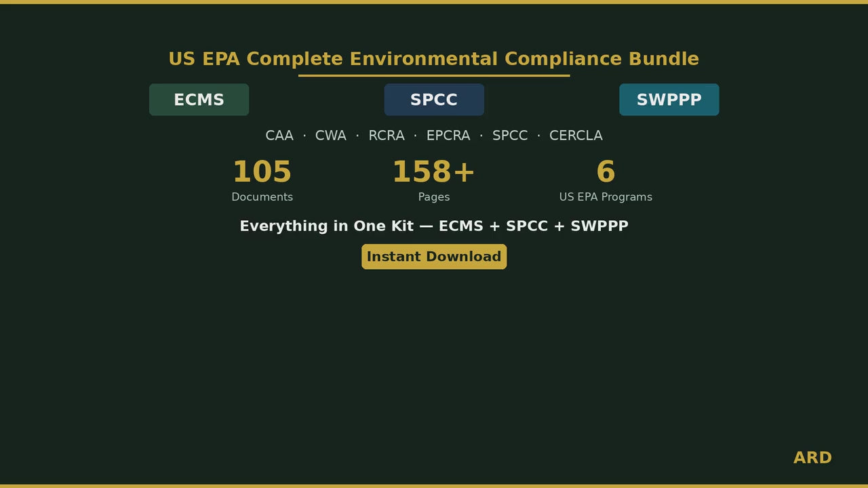Click the CWA program label

tap(331, 136)
